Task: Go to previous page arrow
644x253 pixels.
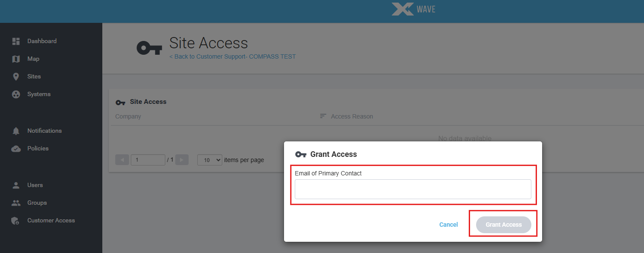Action: [122, 160]
